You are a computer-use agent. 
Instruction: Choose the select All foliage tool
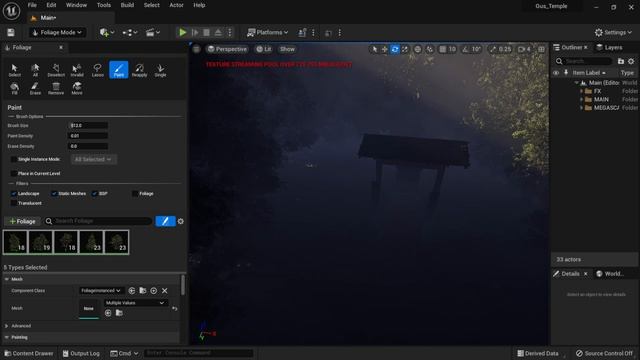(x=35, y=70)
